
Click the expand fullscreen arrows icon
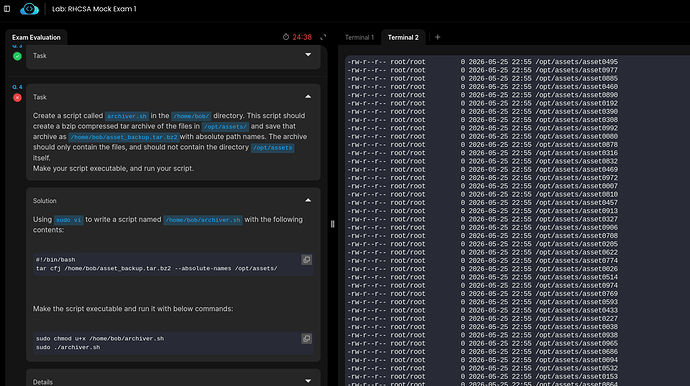click(x=323, y=37)
